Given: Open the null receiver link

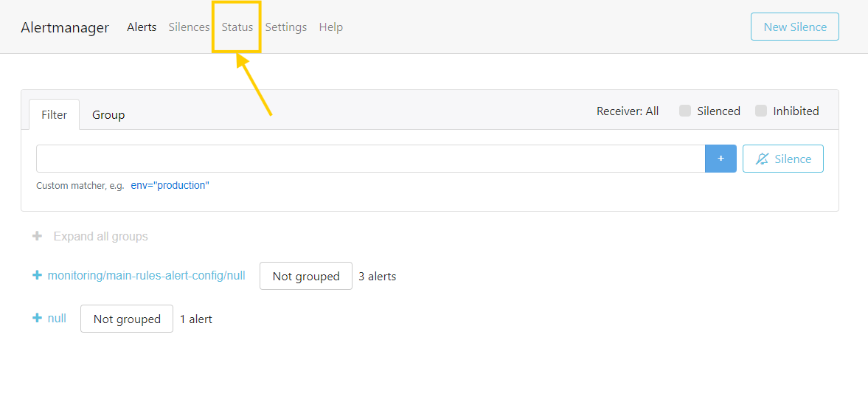Looking at the screenshot, I should tap(57, 319).
